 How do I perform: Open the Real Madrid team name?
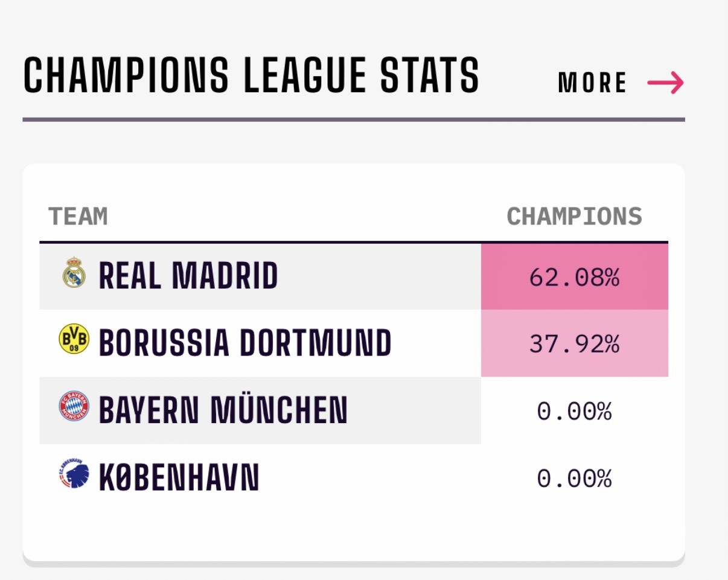tap(188, 276)
